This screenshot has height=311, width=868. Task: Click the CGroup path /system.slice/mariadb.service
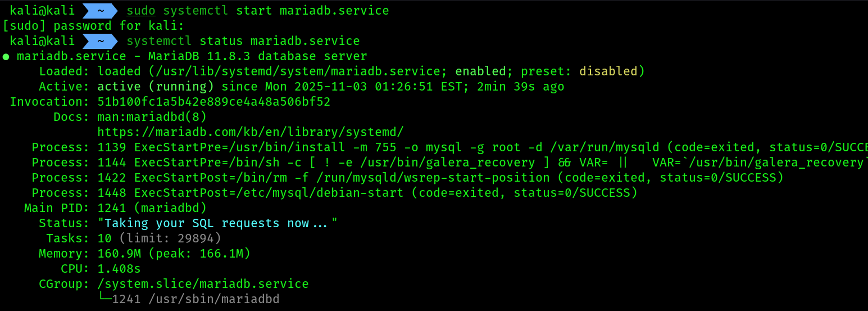[203, 284]
